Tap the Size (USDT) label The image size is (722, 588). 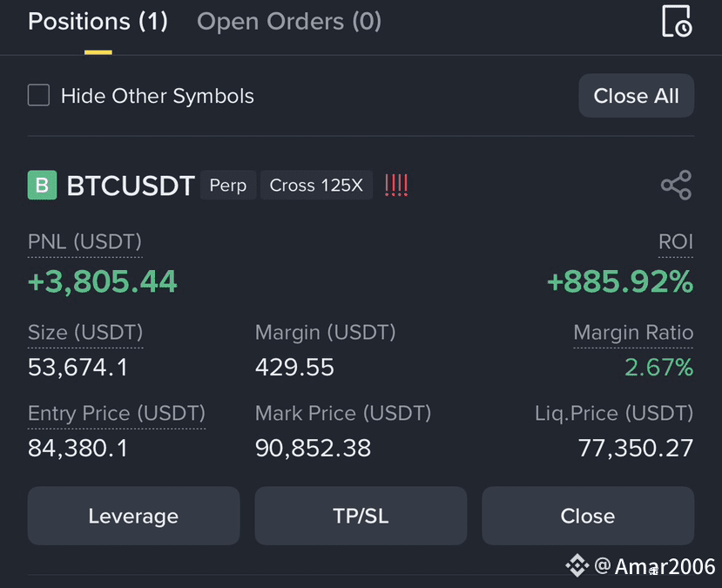(85, 333)
